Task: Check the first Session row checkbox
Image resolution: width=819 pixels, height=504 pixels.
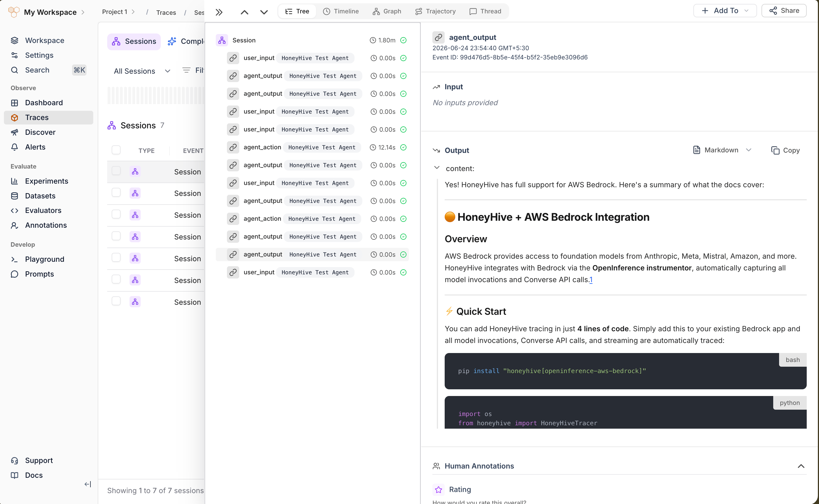Action: (116, 171)
